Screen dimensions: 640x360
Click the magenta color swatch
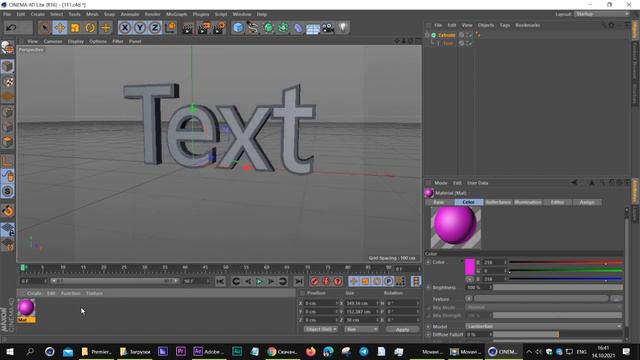pyautogui.click(x=470, y=267)
